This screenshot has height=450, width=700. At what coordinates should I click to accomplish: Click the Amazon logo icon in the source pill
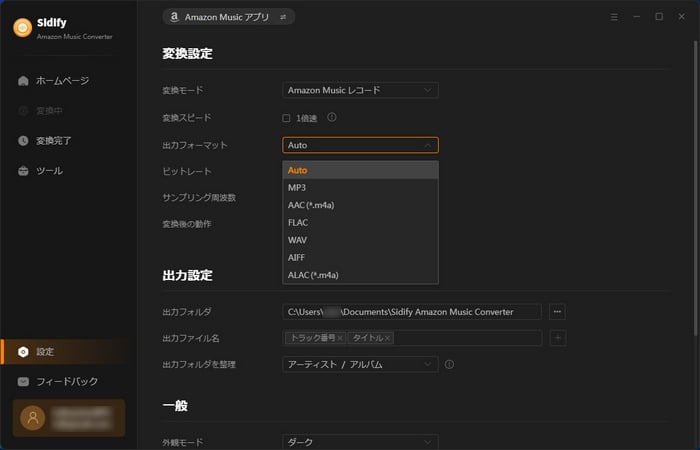coord(175,17)
